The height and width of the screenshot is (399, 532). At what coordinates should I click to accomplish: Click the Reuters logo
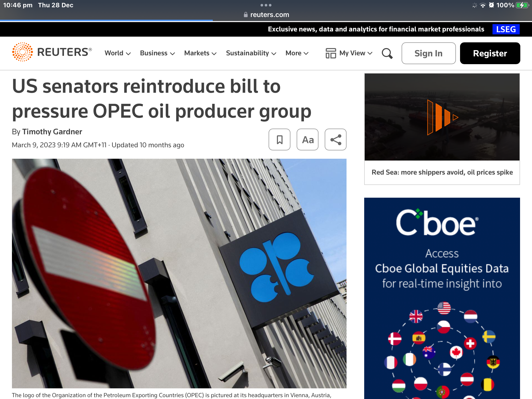click(x=52, y=52)
